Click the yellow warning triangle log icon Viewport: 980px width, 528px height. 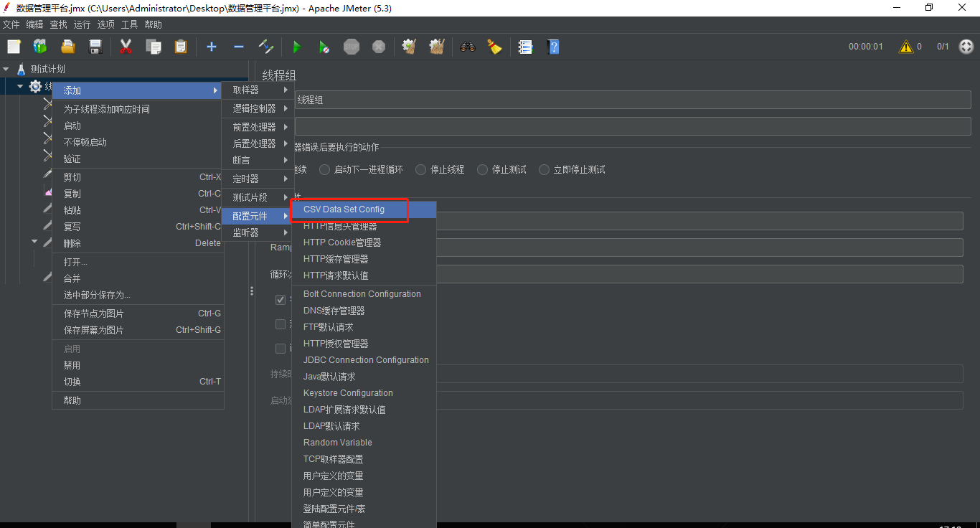tap(906, 47)
